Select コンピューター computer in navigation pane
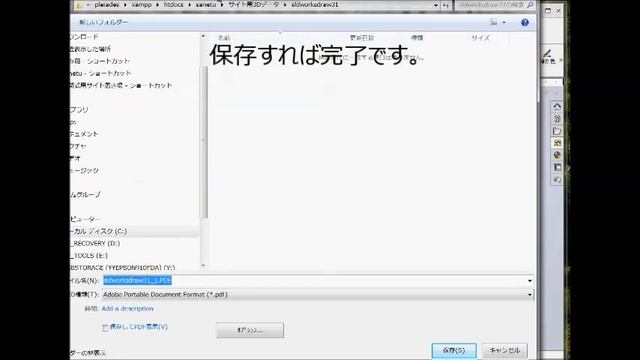Image resolution: width=640 pixels, height=360 pixels. point(85,219)
